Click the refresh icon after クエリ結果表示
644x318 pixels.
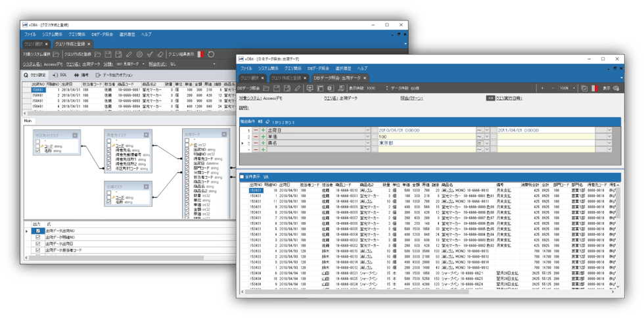[211, 54]
